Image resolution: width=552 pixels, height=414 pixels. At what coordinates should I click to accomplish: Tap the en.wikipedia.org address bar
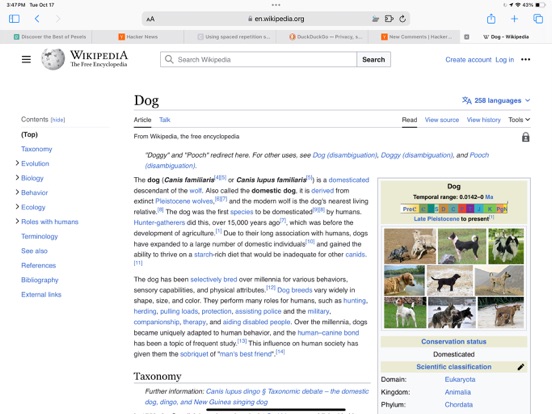click(276, 19)
